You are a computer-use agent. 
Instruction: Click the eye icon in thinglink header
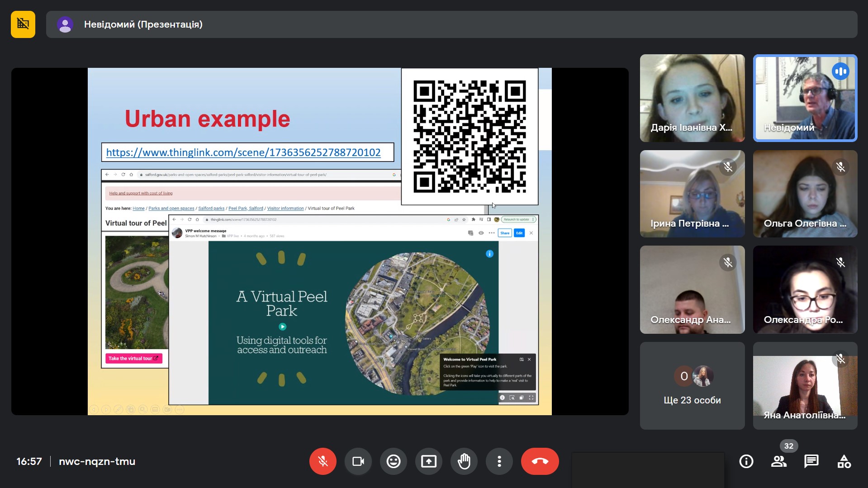pos(481,233)
